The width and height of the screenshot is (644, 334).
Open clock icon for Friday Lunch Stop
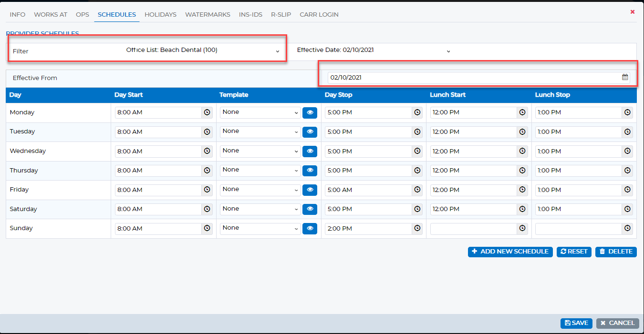pyautogui.click(x=628, y=190)
